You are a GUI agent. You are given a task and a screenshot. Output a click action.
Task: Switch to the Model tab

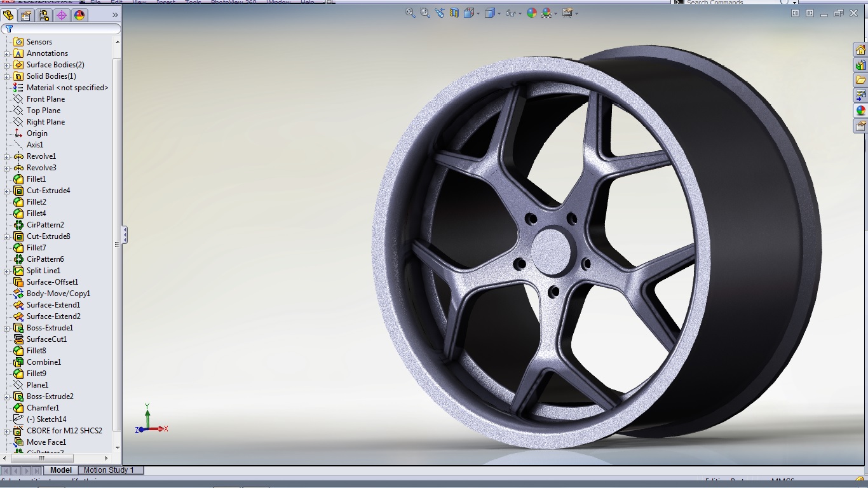click(x=61, y=470)
